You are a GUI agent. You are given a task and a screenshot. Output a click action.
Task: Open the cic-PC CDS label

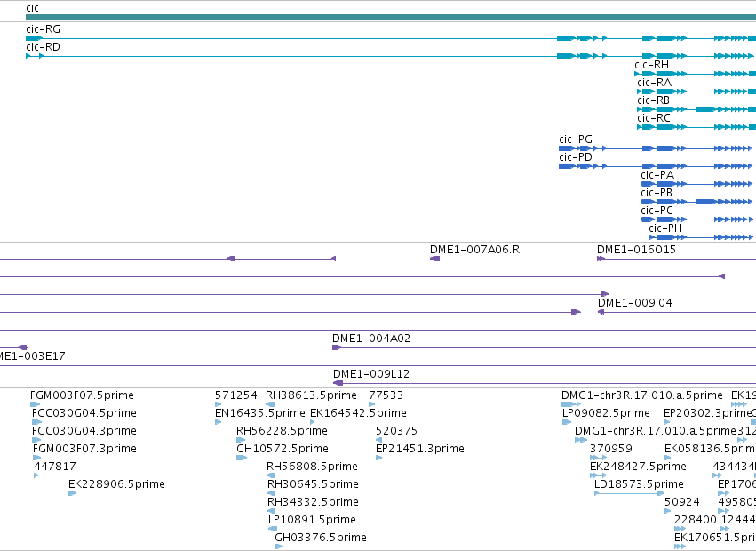657,211
